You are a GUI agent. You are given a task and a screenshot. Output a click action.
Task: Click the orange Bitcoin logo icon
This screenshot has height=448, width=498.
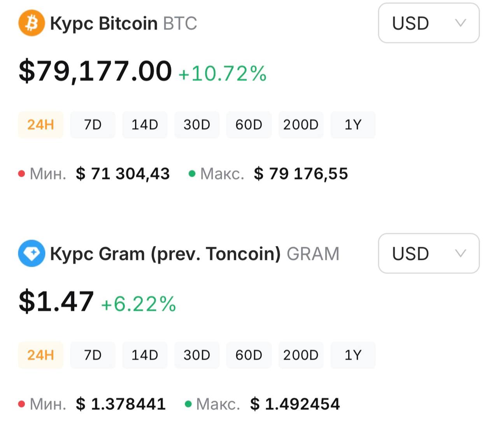[x=32, y=23]
